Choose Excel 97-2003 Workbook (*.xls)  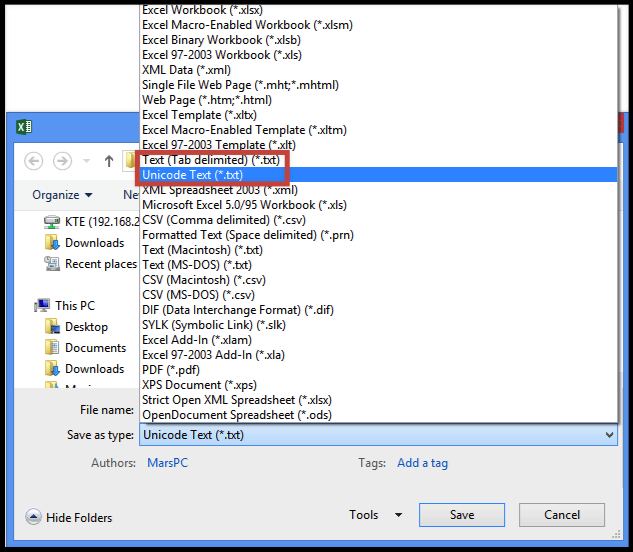(379, 55)
